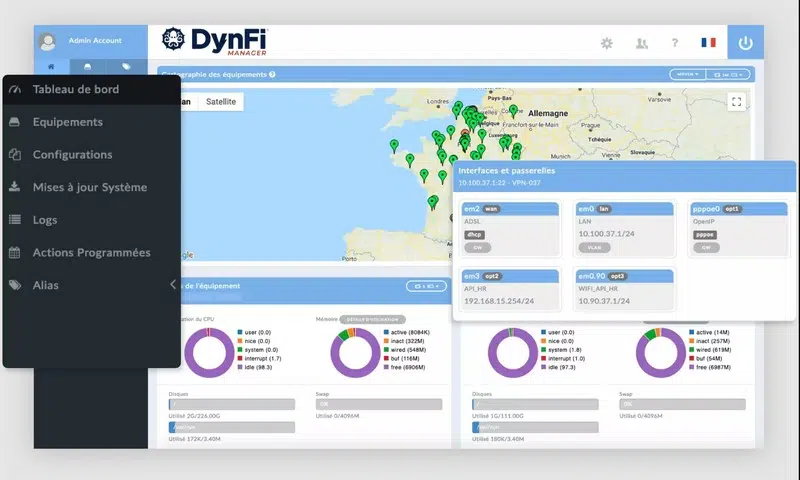Click the dhcp badge on em2 interface
800x480 pixels.
point(475,234)
